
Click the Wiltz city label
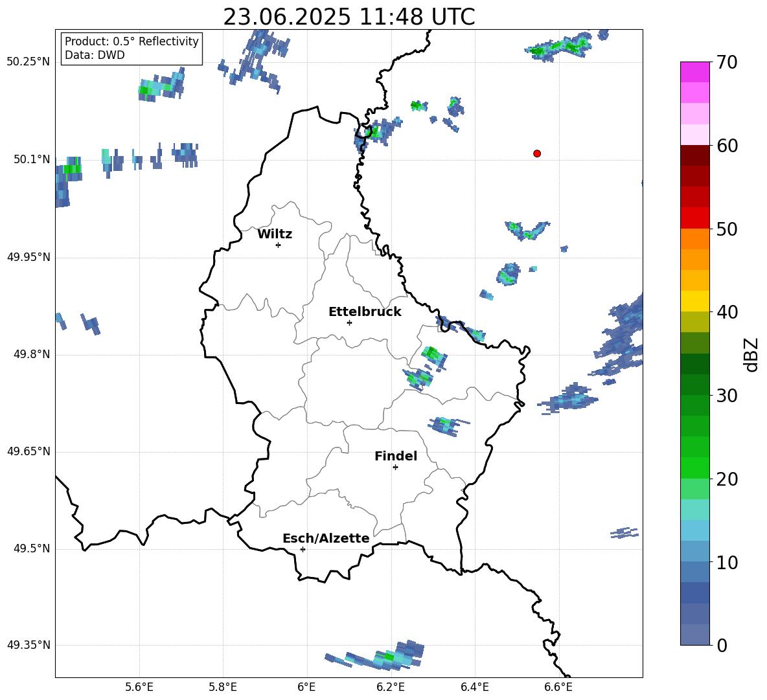point(275,234)
